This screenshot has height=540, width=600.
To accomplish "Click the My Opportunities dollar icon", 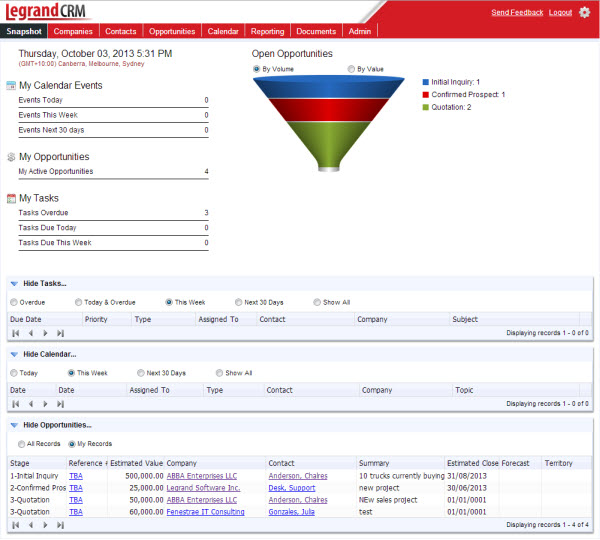I will [x=11, y=157].
